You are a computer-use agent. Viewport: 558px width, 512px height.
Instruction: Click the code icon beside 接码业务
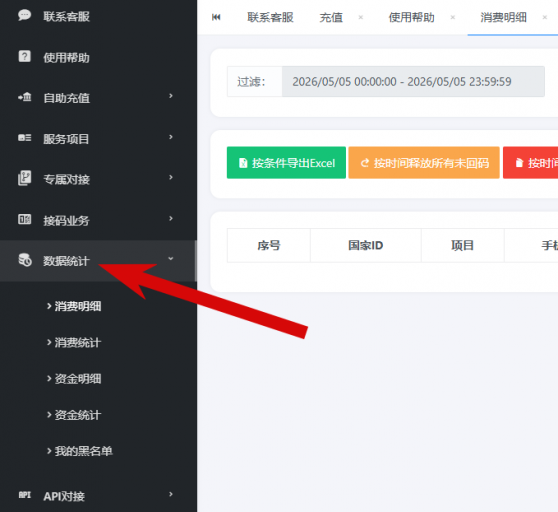(x=25, y=219)
